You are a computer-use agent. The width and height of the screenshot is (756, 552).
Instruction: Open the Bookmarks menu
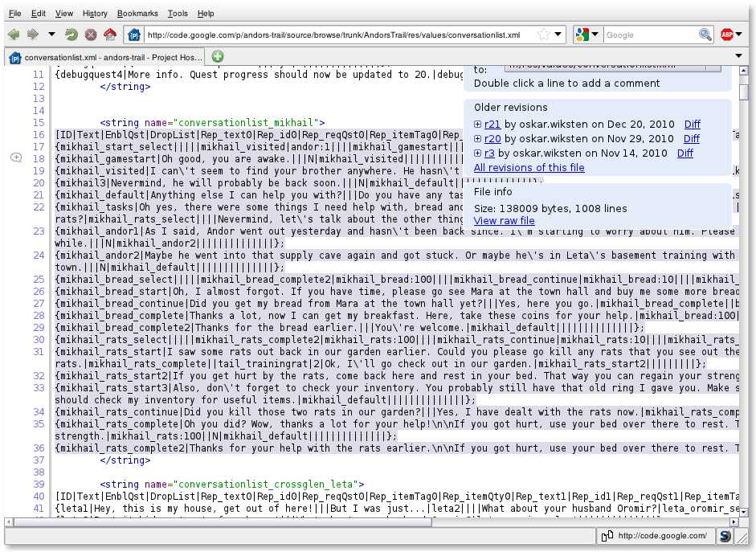137,14
